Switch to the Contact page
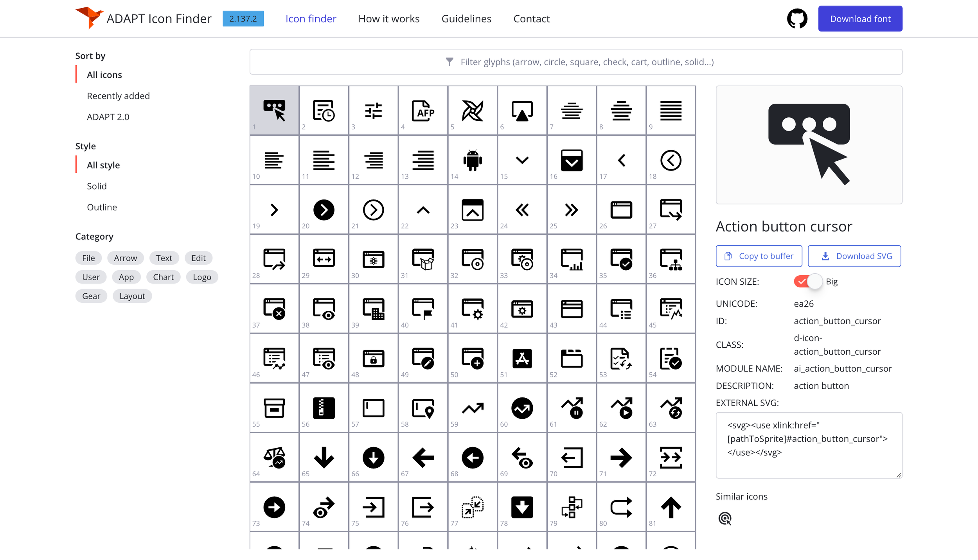978x560 pixels. click(x=531, y=18)
